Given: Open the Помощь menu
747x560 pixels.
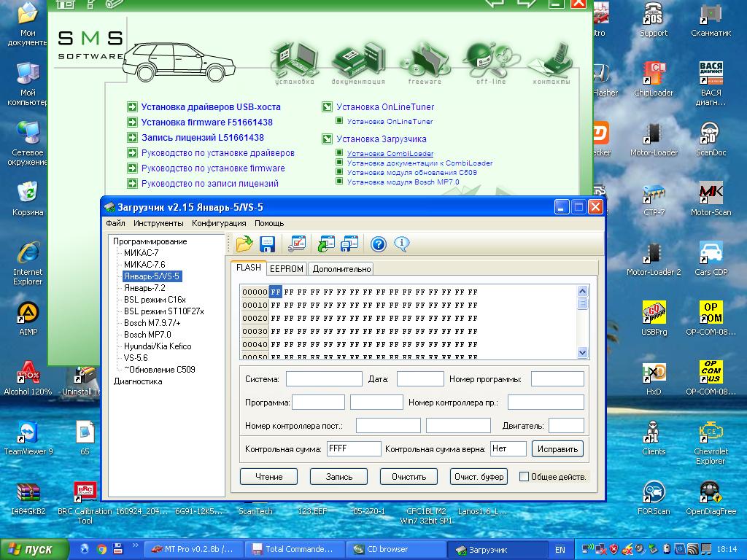Looking at the screenshot, I should tap(269, 223).
